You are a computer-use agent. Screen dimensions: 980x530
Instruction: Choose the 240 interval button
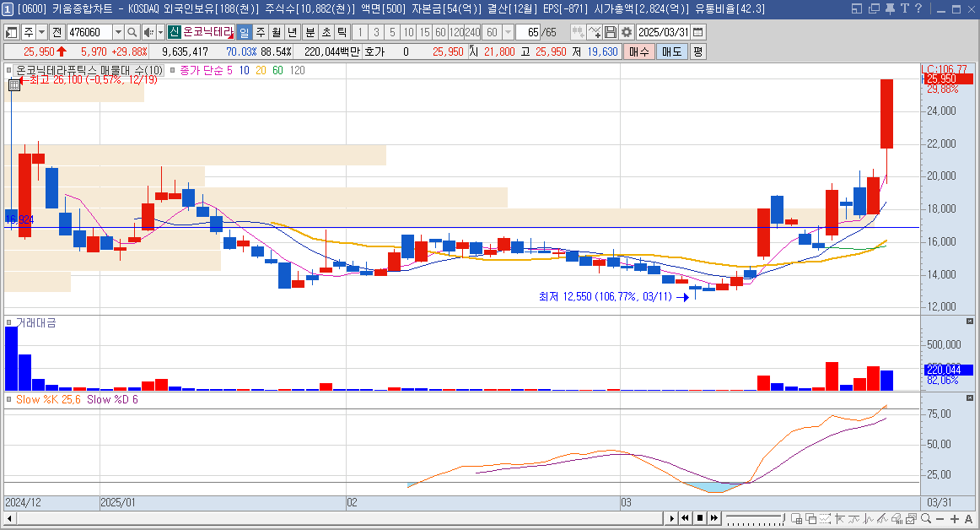point(473,32)
